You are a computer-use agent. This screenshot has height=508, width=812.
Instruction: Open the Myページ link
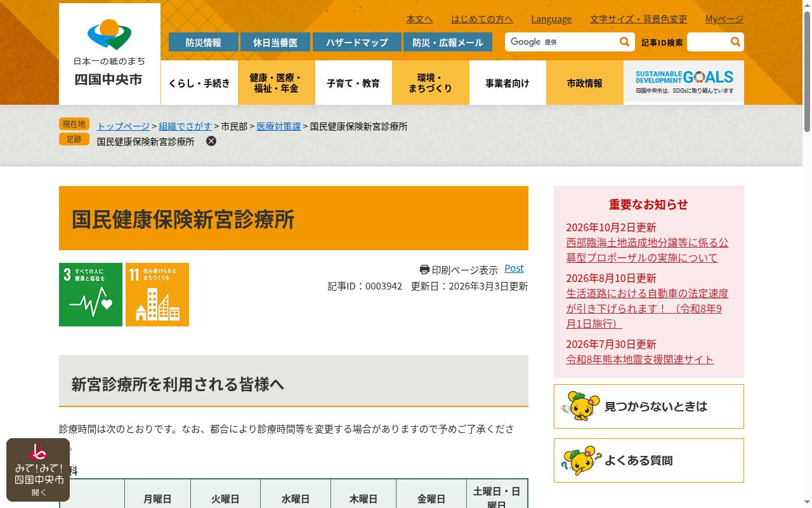pos(724,19)
